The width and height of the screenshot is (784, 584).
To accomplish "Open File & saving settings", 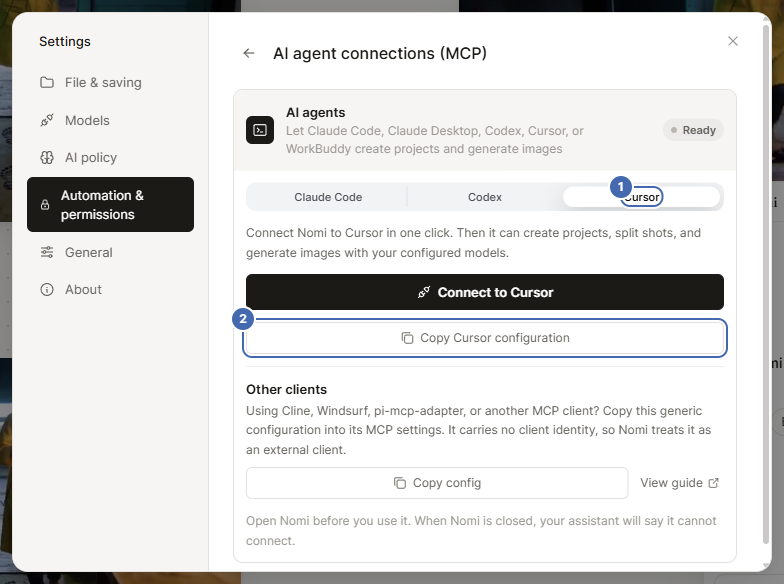I will (x=110, y=82).
